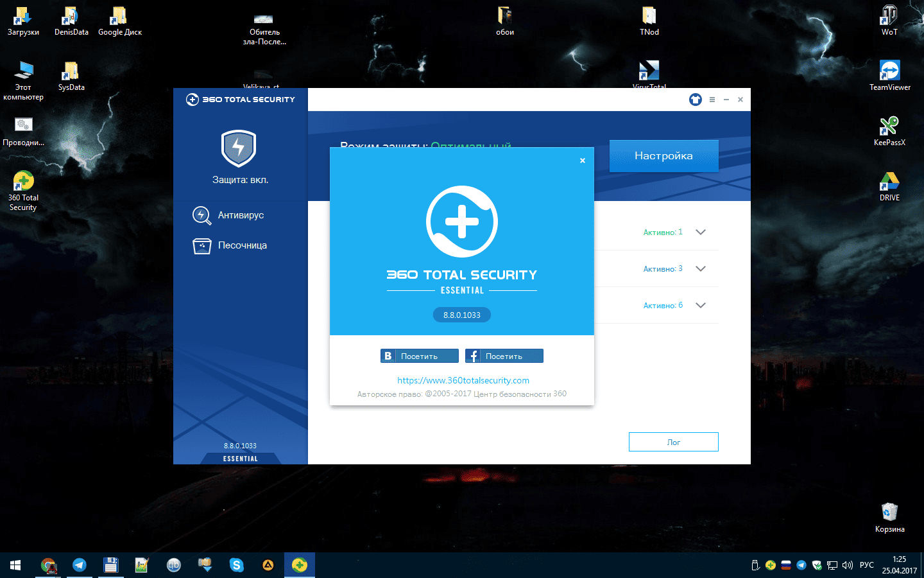Launch the WoT desktop shortcut
This screenshot has width=924, height=578.
point(889,22)
